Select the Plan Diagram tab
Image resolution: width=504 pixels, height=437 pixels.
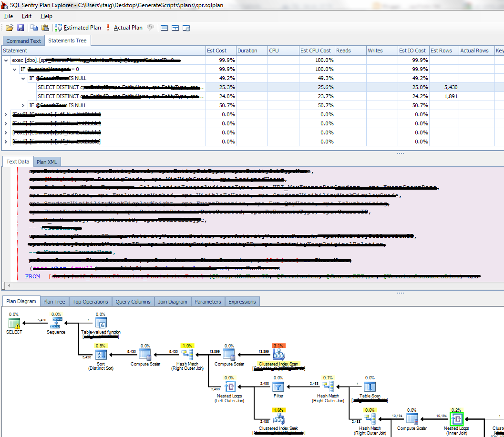pyautogui.click(x=21, y=301)
